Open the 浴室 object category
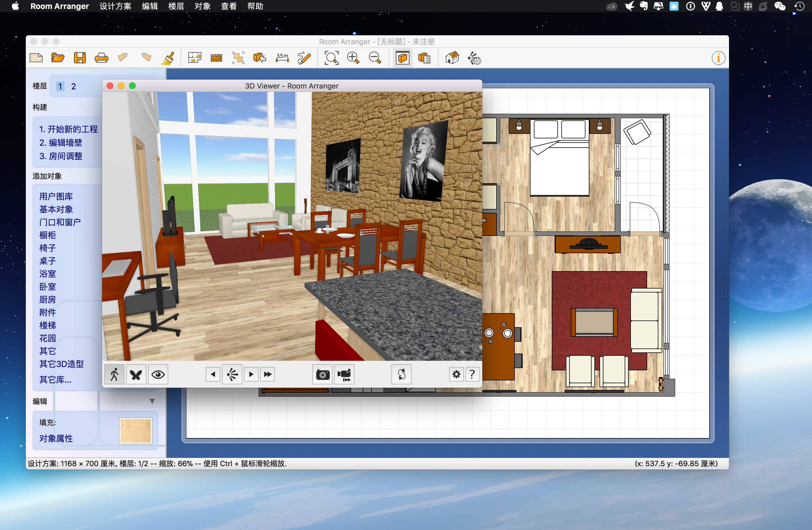The height and width of the screenshot is (530, 812). click(47, 274)
